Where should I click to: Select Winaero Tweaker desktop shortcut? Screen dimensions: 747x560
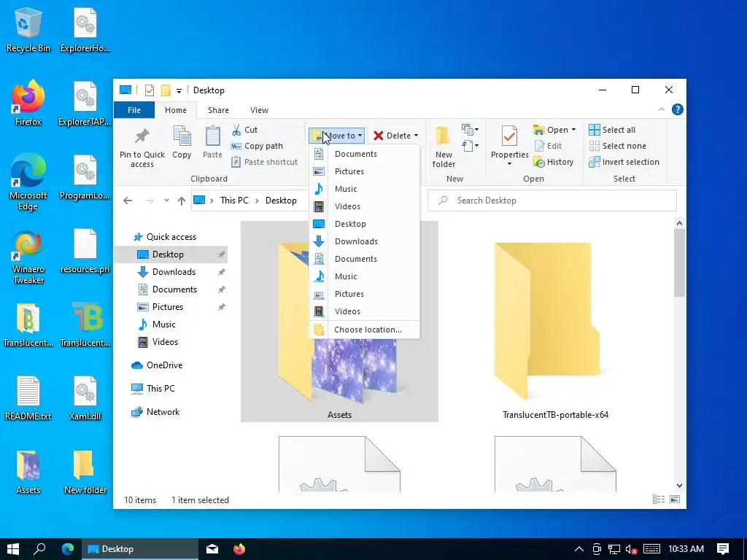28,257
